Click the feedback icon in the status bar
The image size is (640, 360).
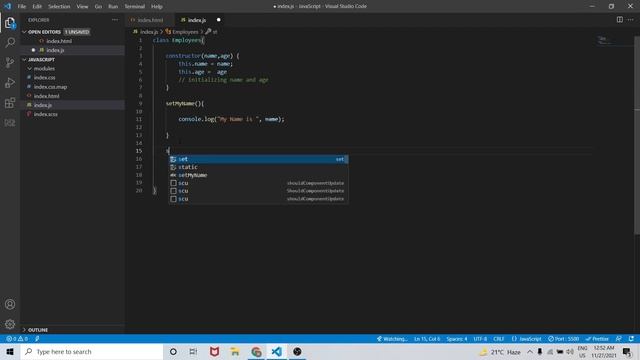coord(619,339)
